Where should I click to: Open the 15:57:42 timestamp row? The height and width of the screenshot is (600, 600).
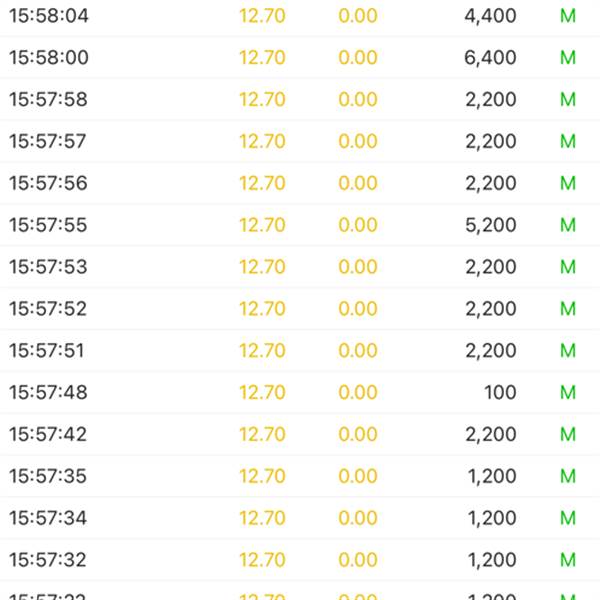pos(300,434)
